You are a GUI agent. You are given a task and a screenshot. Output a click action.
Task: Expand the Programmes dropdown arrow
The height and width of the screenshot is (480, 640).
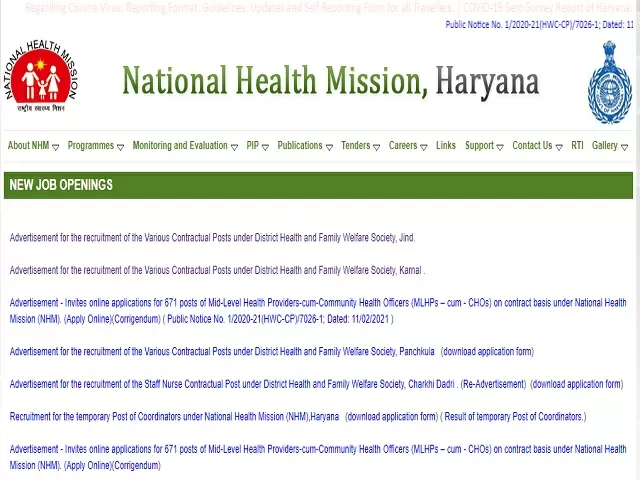(120, 147)
